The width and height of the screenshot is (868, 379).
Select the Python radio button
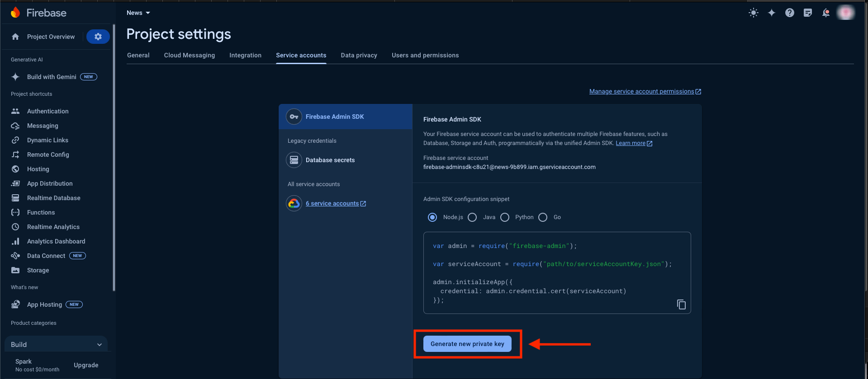pyautogui.click(x=505, y=217)
